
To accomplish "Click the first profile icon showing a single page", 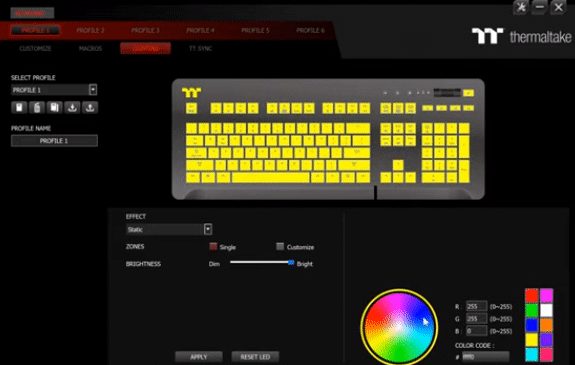I will point(19,107).
